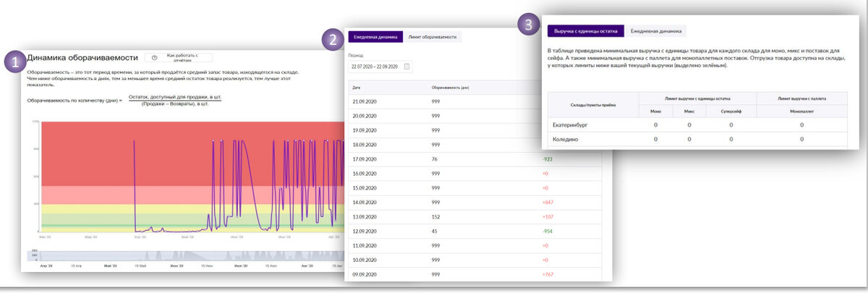This screenshot has width=868, height=293.
Task: Click the 'Оборачиваемость (дни)' column header
Action: (451, 88)
